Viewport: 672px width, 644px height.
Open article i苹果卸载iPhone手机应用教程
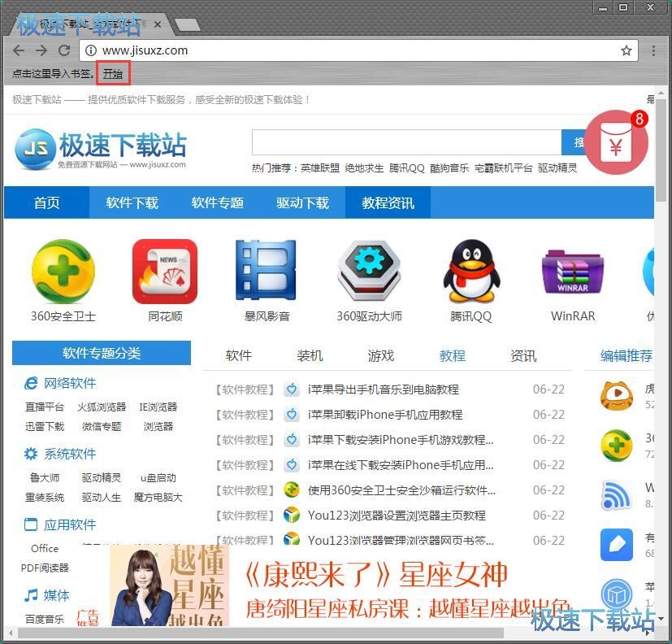coord(385,415)
